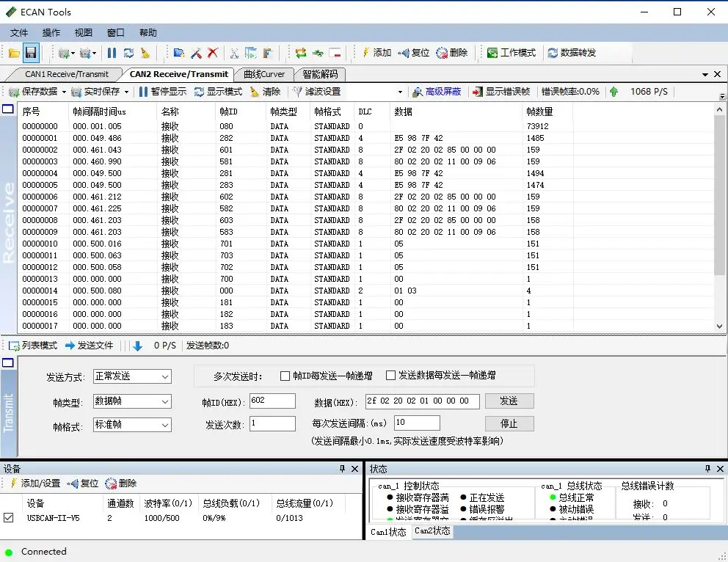
Task: Click 显示错误帧 to show error frames
Action: [x=501, y=92]
